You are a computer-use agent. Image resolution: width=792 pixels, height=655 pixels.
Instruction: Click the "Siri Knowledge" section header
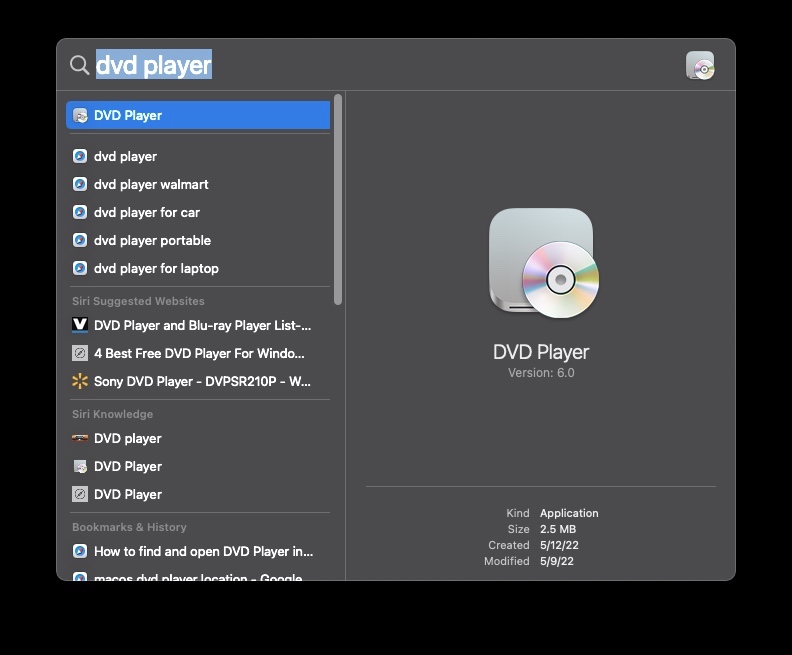pos(112,414)
